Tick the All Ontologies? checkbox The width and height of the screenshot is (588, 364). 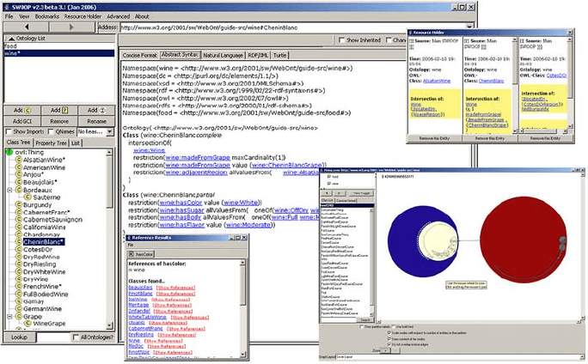point(76,337)
